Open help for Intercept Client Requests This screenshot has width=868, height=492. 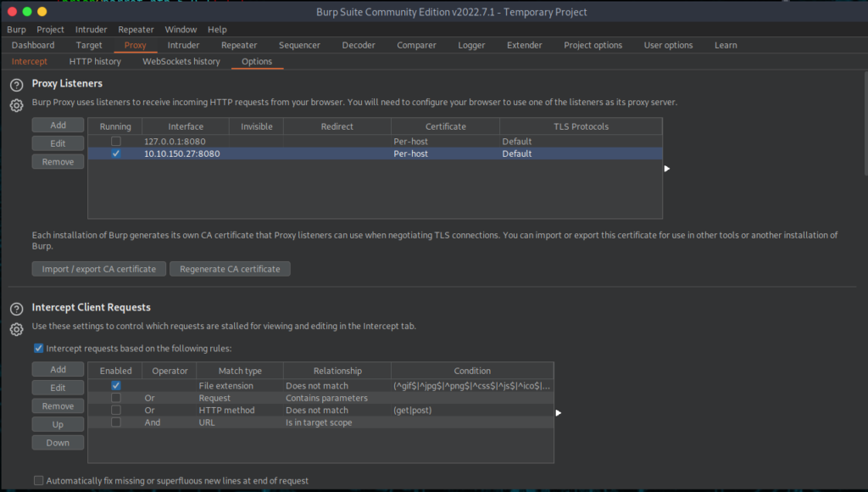click(x=17, y=309)
